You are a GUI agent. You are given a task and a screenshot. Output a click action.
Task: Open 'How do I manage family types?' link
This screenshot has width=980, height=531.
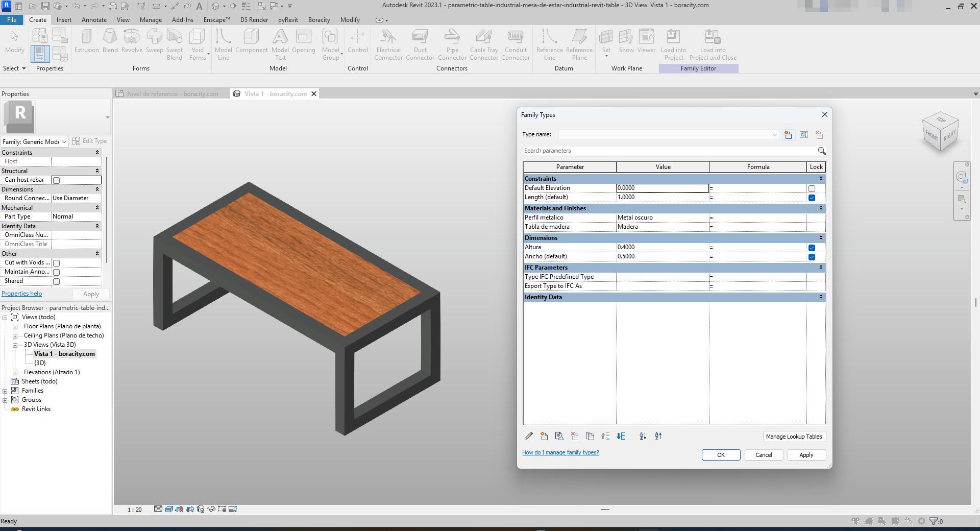pos(560,452)
